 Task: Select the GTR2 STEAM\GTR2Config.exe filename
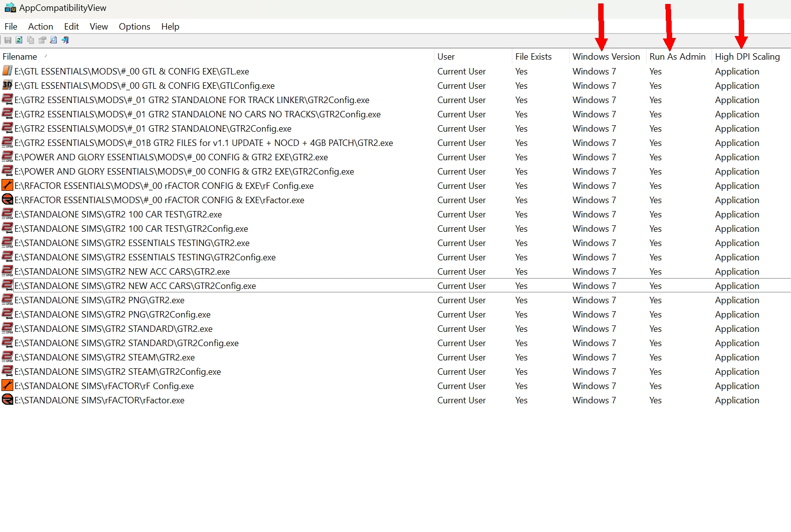[118, 372]
